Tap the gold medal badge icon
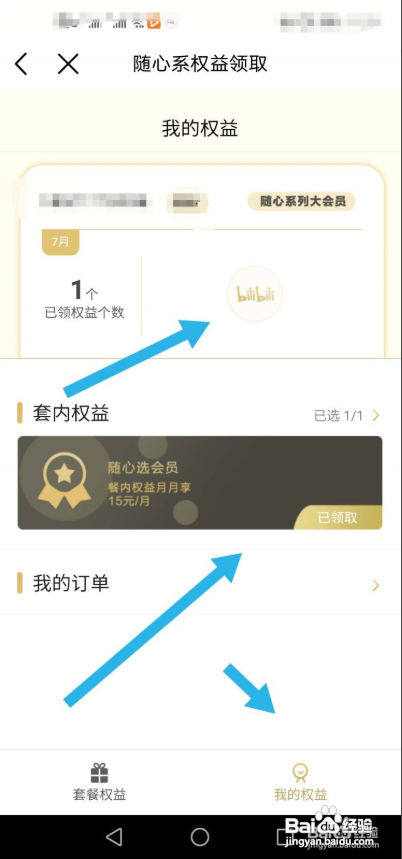The image size is (402, 859). point(64,480)
